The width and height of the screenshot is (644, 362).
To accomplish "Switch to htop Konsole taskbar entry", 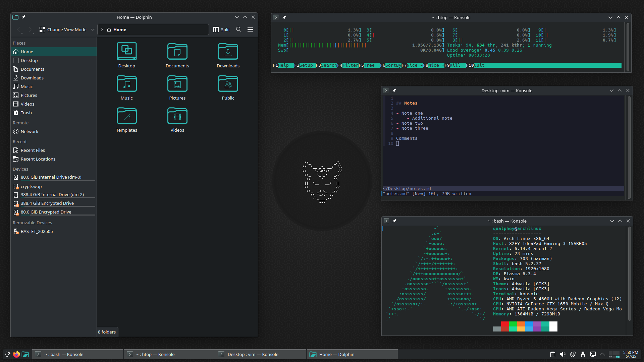I will click(x=169, y=354).
